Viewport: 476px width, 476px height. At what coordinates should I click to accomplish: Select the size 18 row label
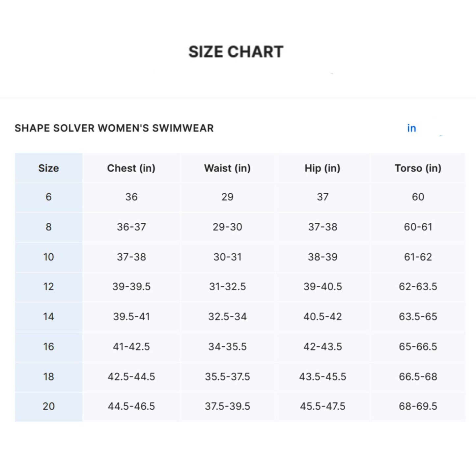(48, 377)
